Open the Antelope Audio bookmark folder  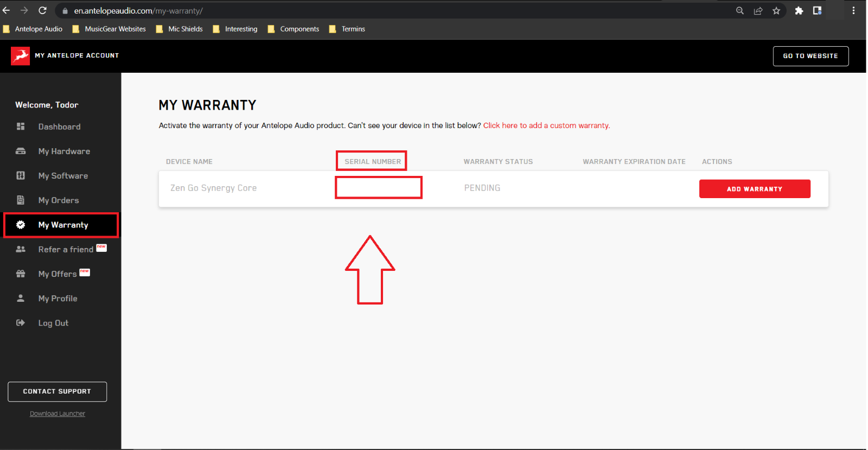33,29
